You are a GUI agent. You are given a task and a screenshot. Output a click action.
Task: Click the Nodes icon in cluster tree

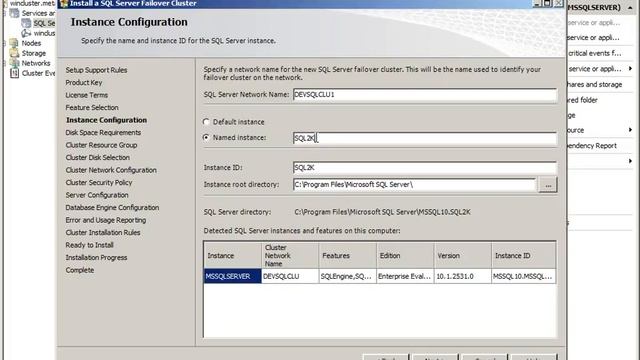pos(15,43)
